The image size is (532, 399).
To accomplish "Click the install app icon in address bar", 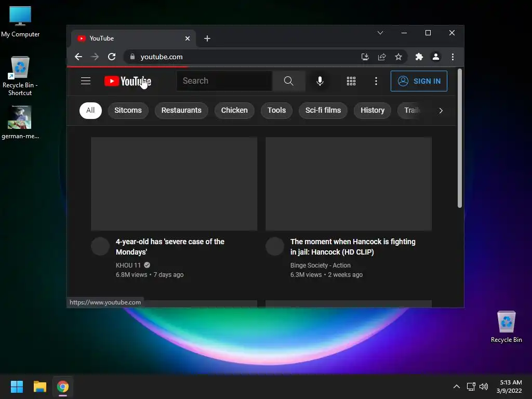I will pos(365,57).
